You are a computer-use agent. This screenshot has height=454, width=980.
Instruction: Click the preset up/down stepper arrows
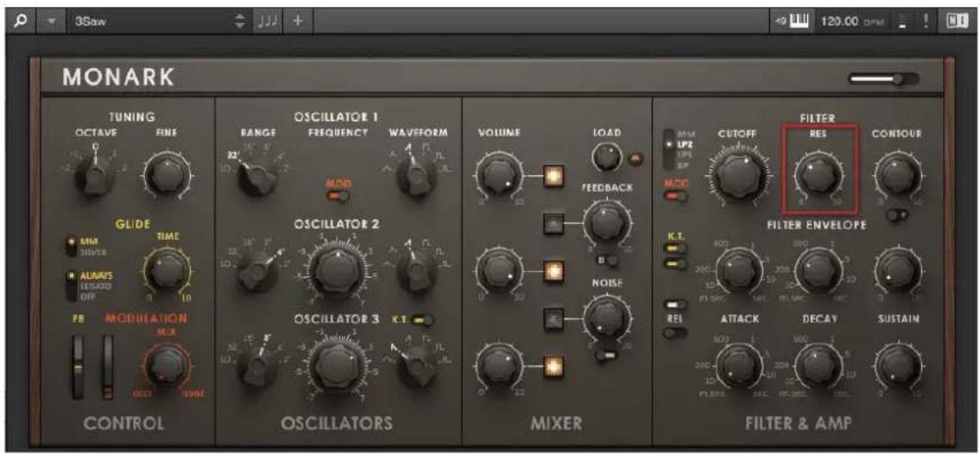pos(240,21)
